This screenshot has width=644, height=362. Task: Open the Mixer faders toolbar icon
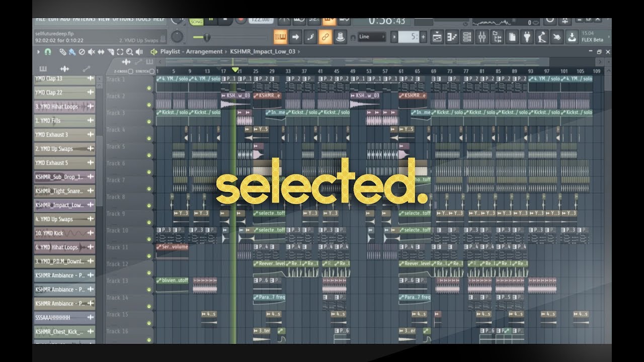pos(482,37)
